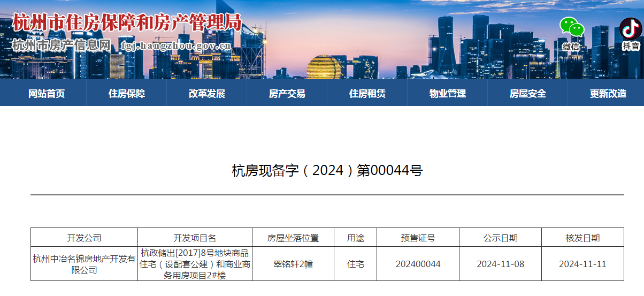This screenshot has height=296, width=644.
Task: Open the 房产交易 menu item
Action: click(287, 94)
